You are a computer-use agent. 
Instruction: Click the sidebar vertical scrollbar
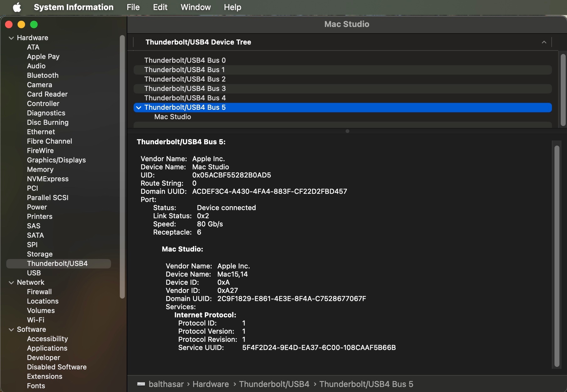(x=122, y=166)
